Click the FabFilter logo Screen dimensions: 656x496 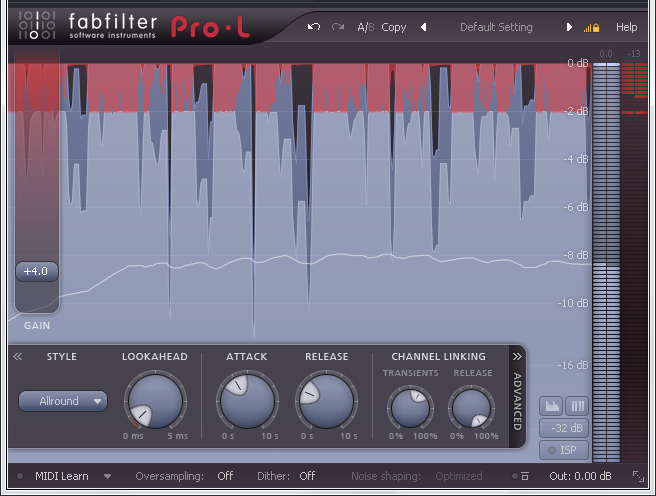coord(37,25)
